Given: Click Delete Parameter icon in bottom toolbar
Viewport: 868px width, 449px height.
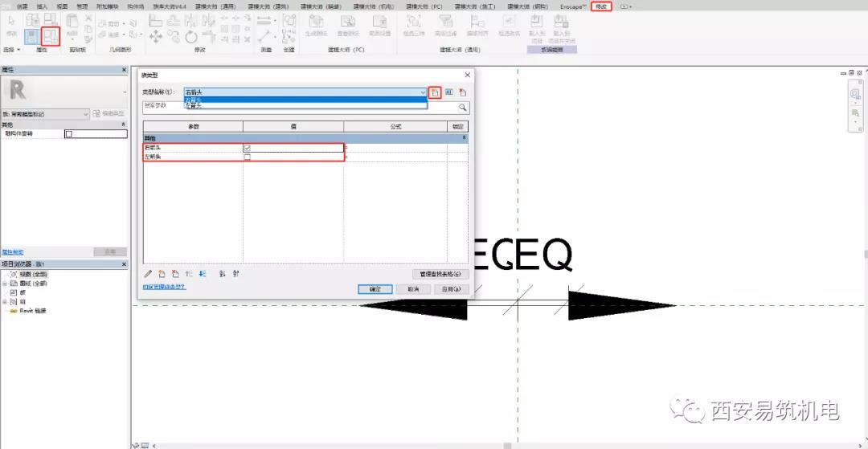Looking at the screenshot, I should 175,273.
